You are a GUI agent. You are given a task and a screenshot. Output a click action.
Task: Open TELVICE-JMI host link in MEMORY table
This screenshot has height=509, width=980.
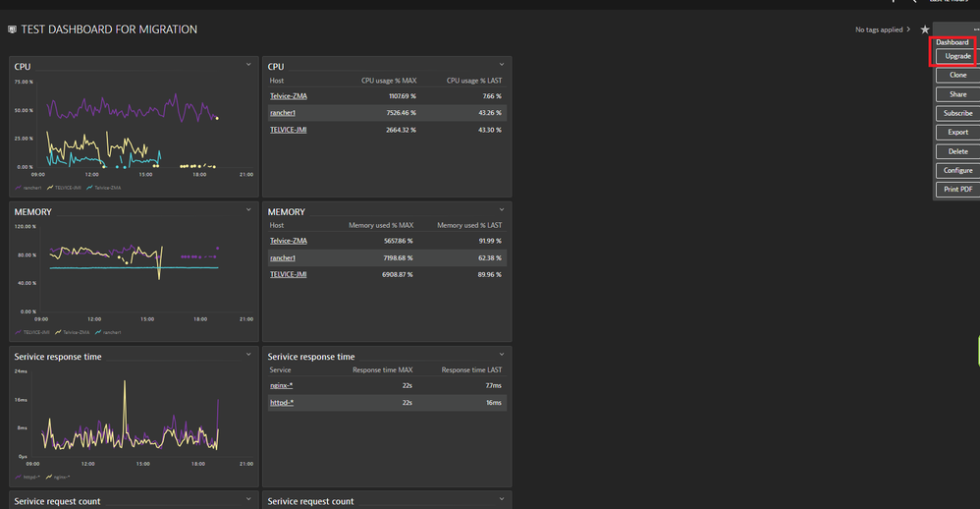point(288,274)
